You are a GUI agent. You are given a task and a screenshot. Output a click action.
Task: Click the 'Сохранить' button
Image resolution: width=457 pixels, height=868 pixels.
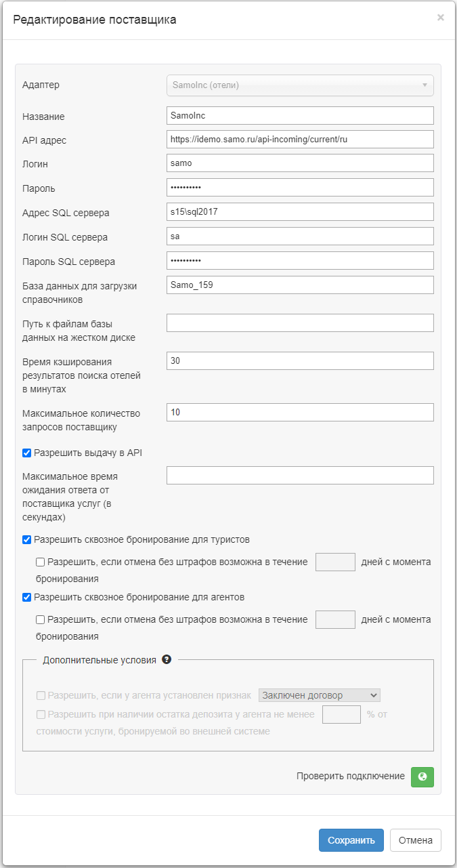(x=351, y=840)
